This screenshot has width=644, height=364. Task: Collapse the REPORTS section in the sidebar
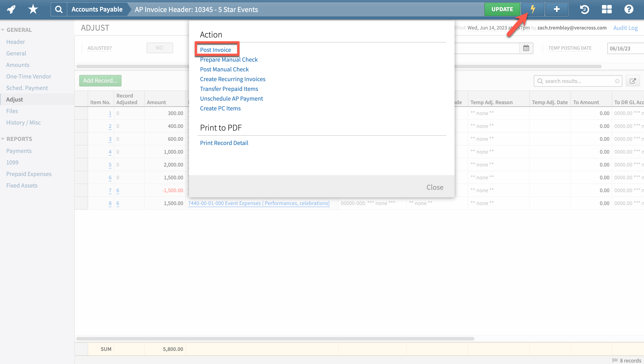(x=3, y=139)
